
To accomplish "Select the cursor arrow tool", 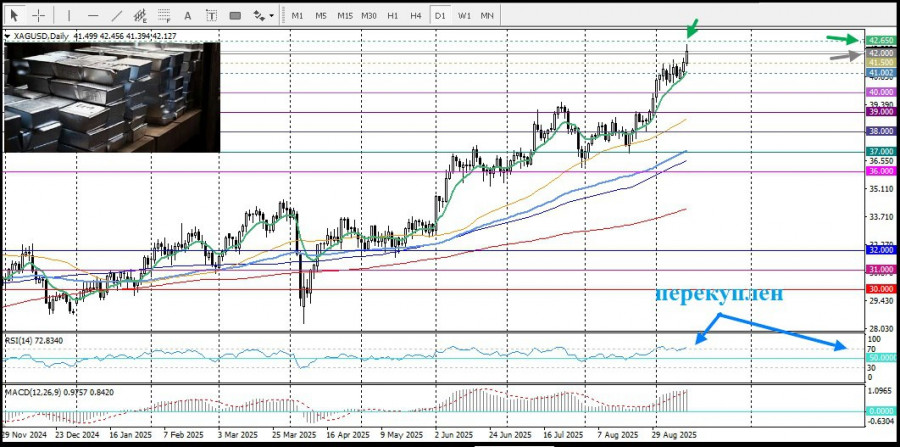I will pos(14,15).
